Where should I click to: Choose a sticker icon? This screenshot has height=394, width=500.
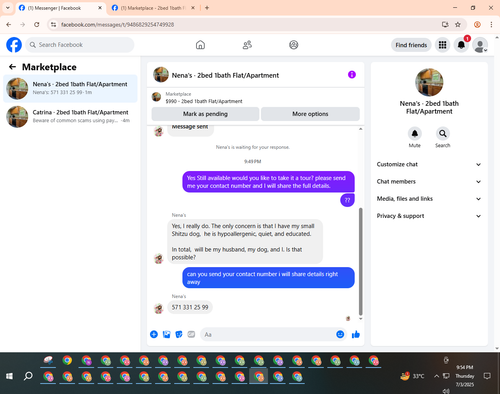tap(179, 334)
